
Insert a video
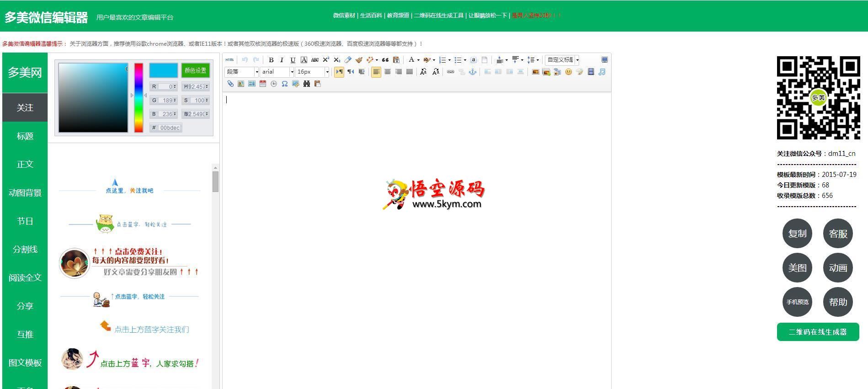tap(591, 72)
